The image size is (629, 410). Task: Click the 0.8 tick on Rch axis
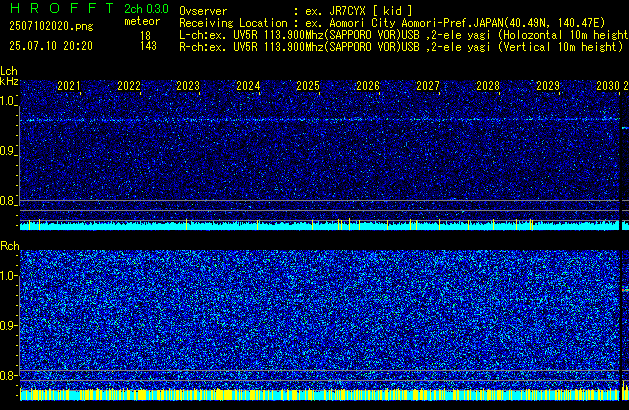coord(7,375)
